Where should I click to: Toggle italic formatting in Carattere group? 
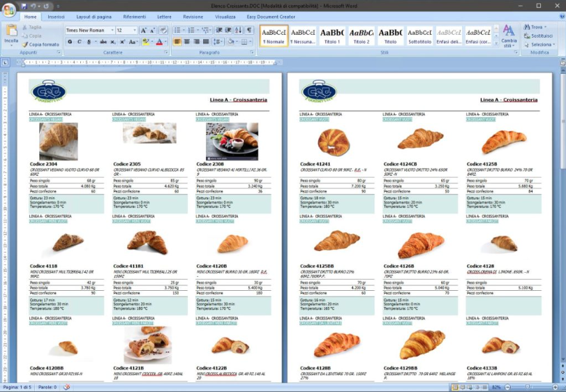[80, 42]
